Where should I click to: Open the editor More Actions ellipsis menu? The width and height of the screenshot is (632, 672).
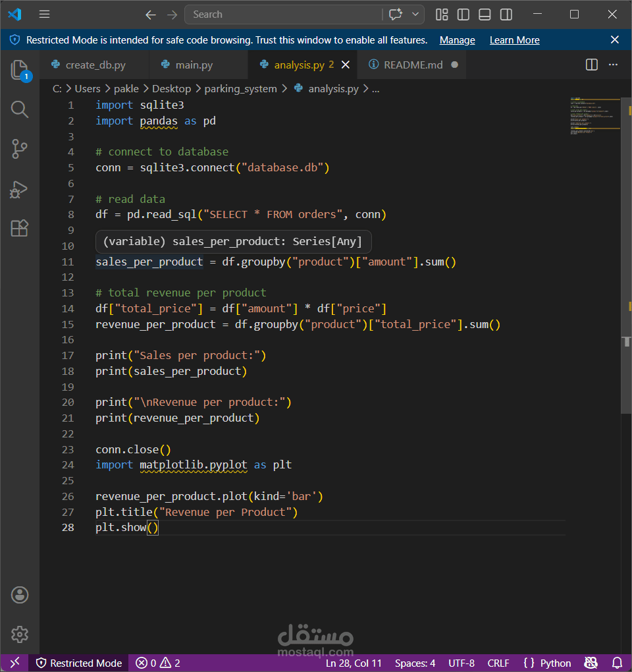tap(613, 65)
